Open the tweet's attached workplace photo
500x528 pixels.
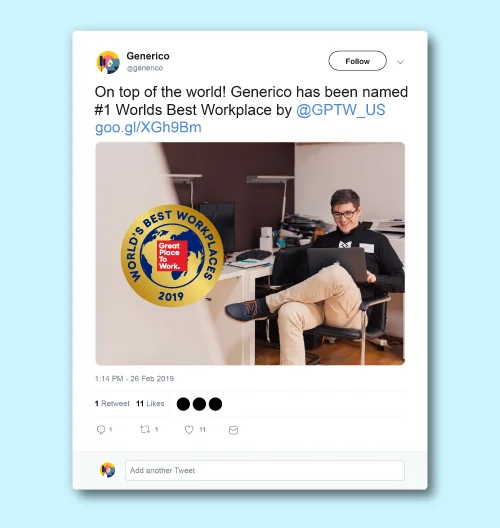[250, 254]
